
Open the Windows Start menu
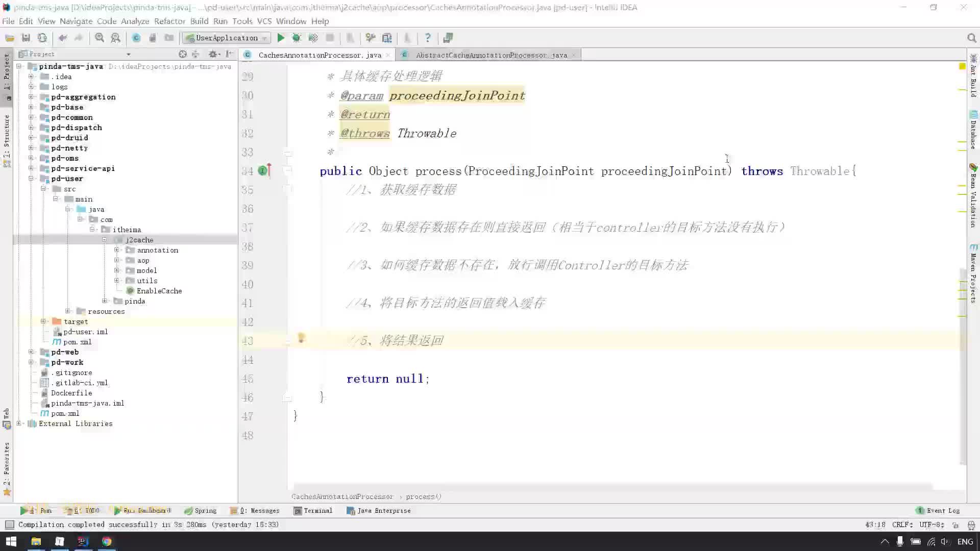tap(11, 541)
